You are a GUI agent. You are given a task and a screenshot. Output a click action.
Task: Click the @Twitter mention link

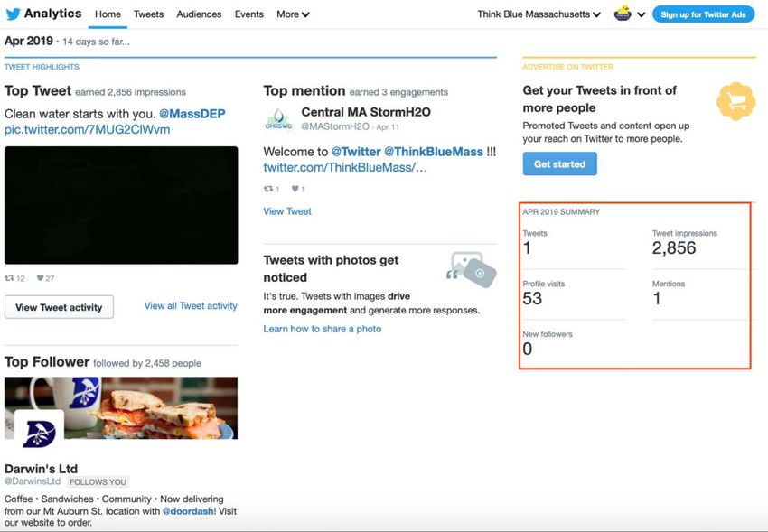click(x=356, y=152)
